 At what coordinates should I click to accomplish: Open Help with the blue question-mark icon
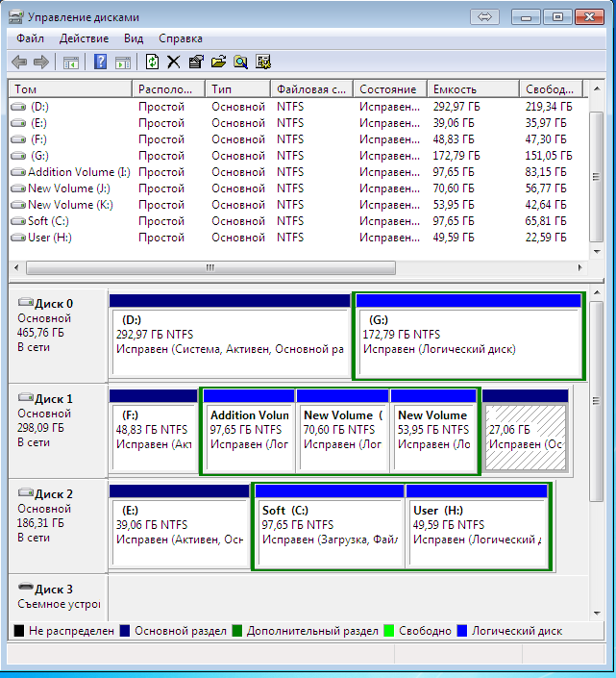(x=100, y=62)
